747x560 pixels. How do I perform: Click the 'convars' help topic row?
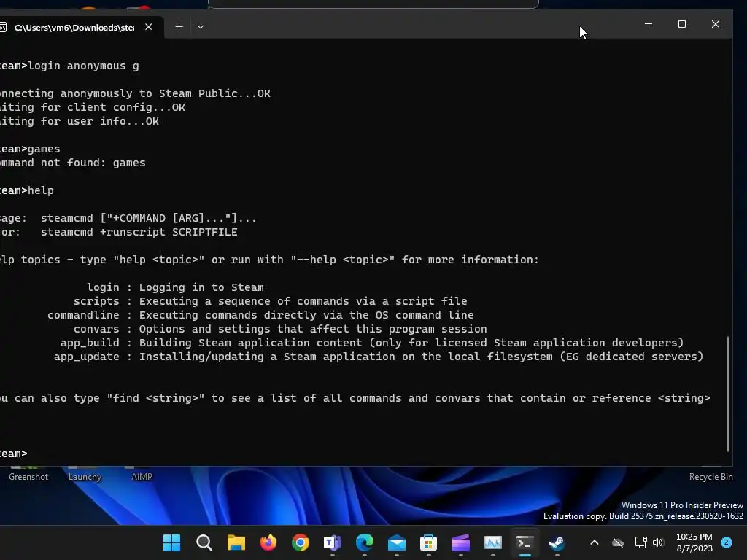pyautogui.click(x=280, y=329)
